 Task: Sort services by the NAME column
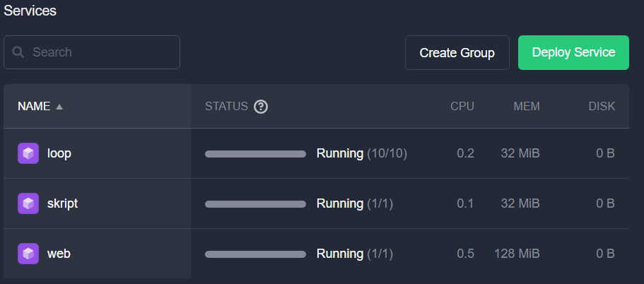tap(34, 106)
